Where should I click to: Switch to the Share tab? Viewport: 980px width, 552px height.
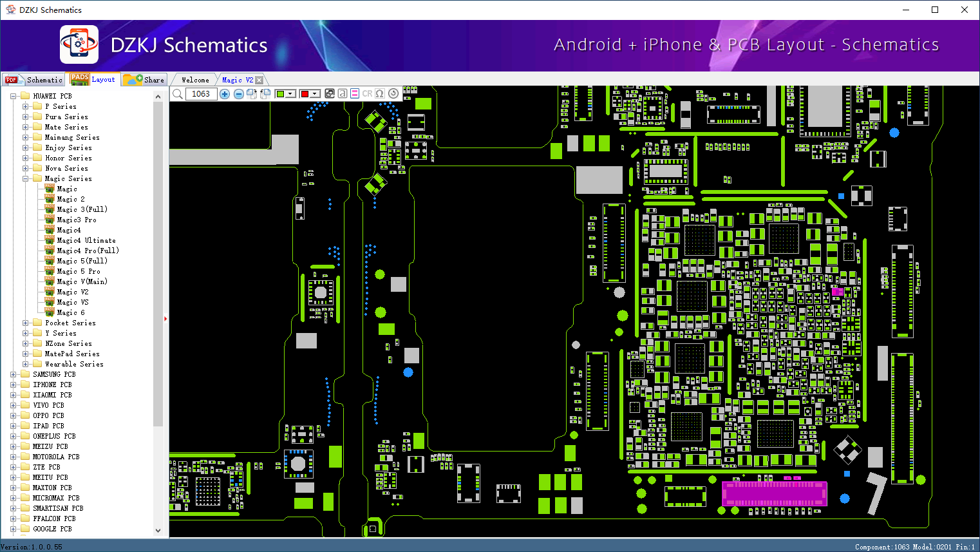tap(144, 80)
